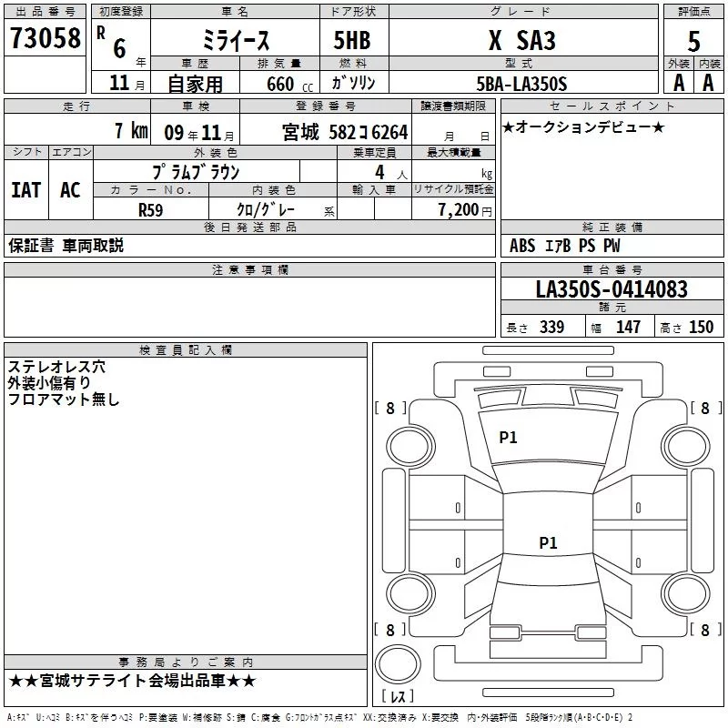Select equipment list ABS エアB PS PW
The image size is (728, 728).
pyautogui.click(x=564, y=246)
